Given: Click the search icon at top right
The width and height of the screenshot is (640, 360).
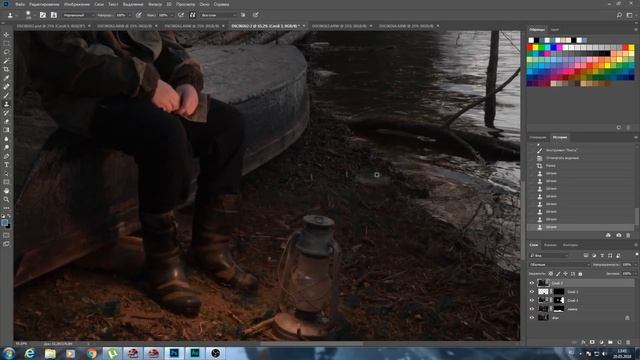Looking at the screenshot, I should coord(619,15).
